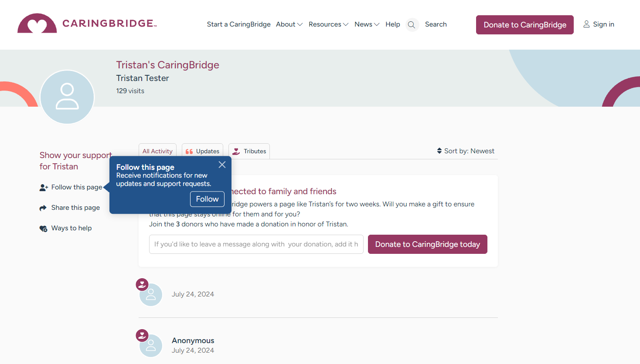Click the Anonymous tribute avatar icon
This screenshot has width=640, height=364.
pos(151,345)
